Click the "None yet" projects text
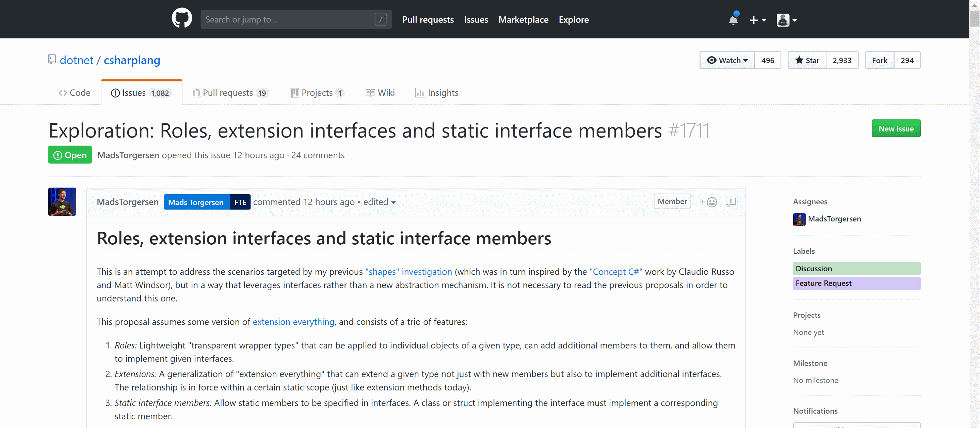980x428 pixels. pos(808,333)
